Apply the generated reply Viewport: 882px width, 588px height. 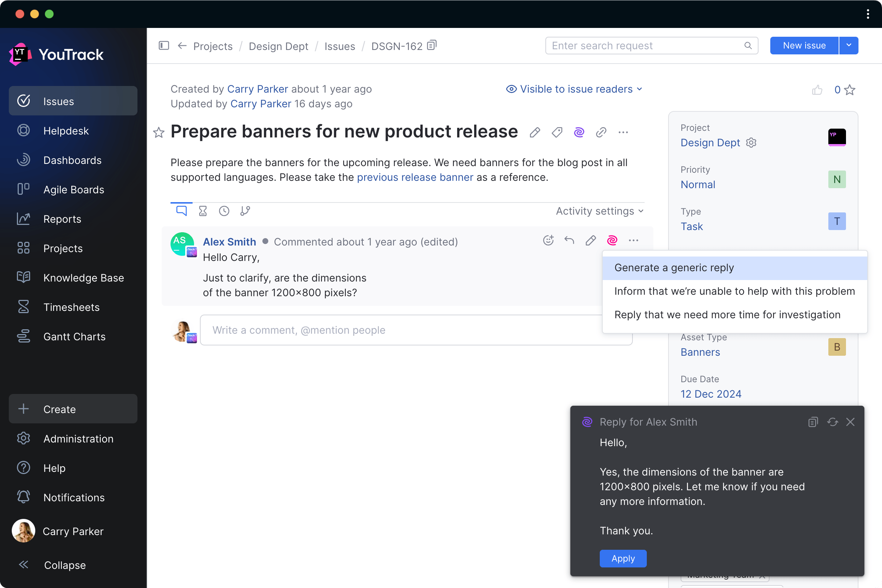[623, 558]
